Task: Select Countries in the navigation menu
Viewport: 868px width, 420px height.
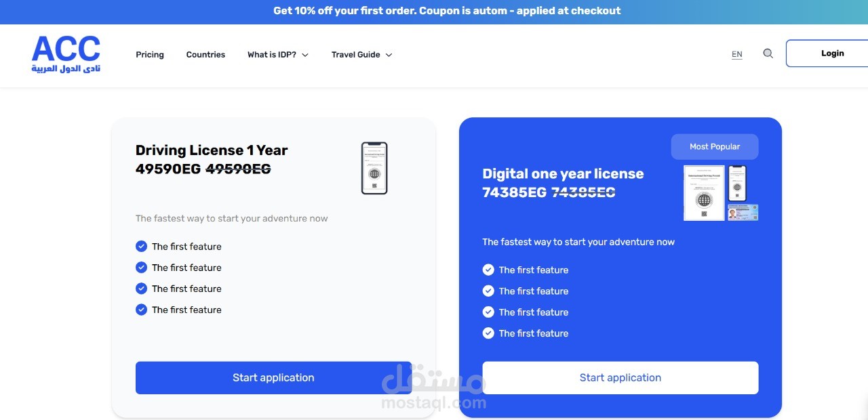Action: coord(205,54)
